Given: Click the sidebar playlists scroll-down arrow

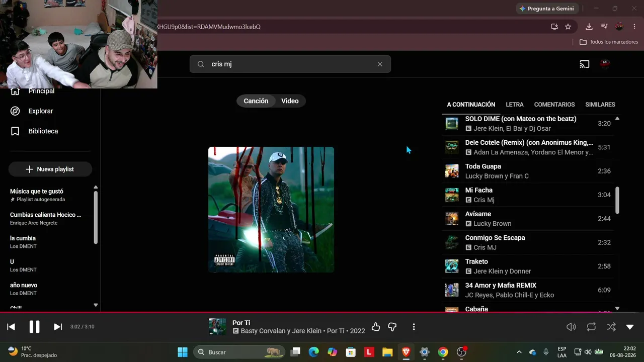Looking at the screenshot, I should click(96, 305).
